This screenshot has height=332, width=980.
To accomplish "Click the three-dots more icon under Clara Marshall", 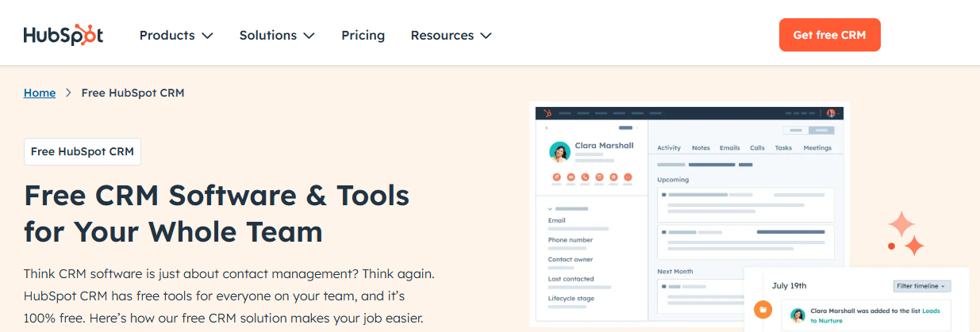I will [x=628, y=177].
